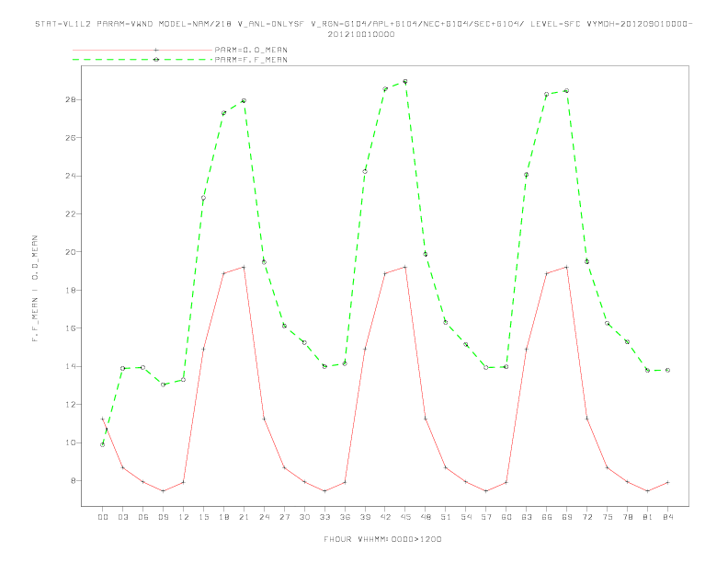This screenshot has height=563, width=728.
Task: Click the y-axis tick label 24
Action: click(x=71, y=176)
